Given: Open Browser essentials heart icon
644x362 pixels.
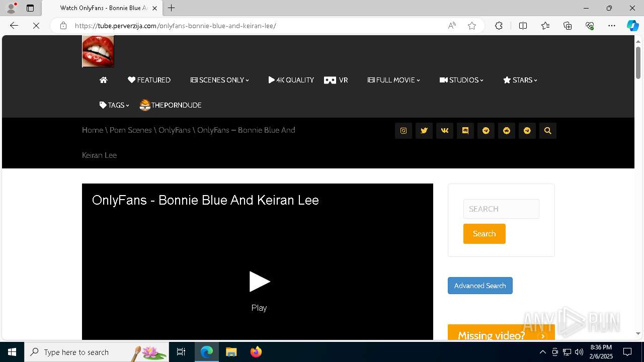Looking at the screenshot, I should pyautogui.click(x=590, y=26).
